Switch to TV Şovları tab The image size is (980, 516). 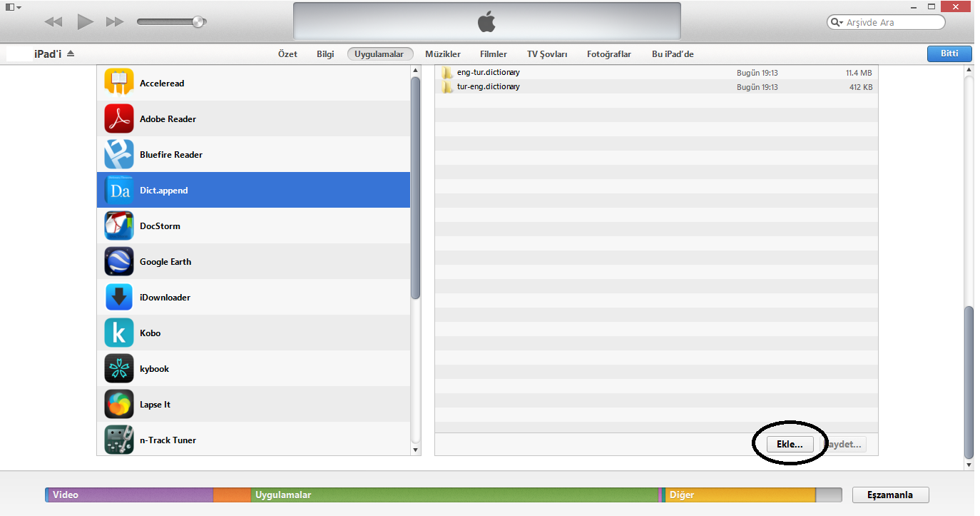(x=547, y=54)
